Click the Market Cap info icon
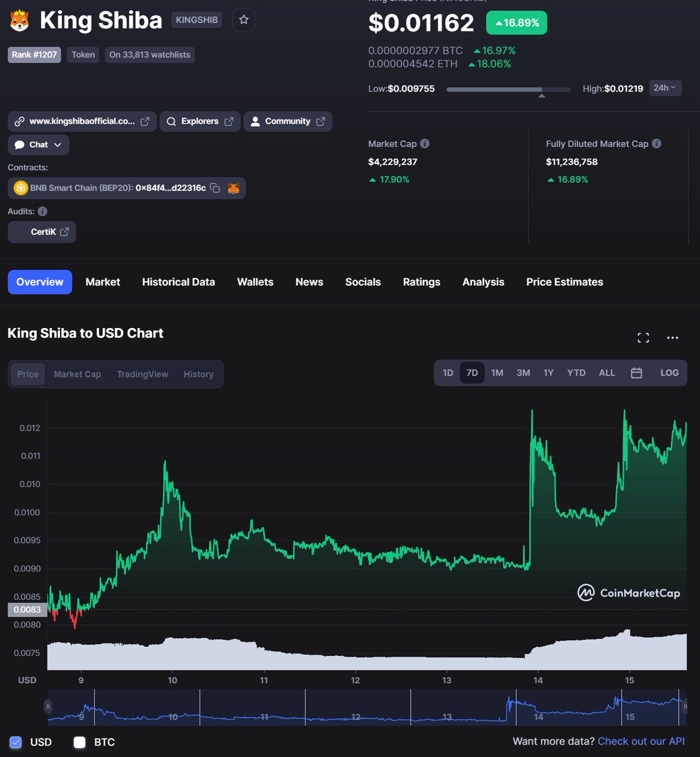Image resolution: width=700 pixels, height=757 pixels. point(425,144)
